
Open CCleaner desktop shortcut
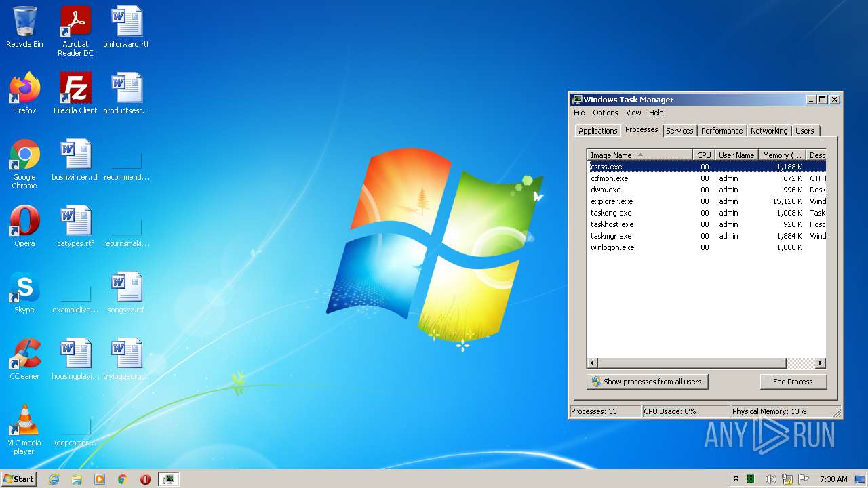click(x=24, y=359)
